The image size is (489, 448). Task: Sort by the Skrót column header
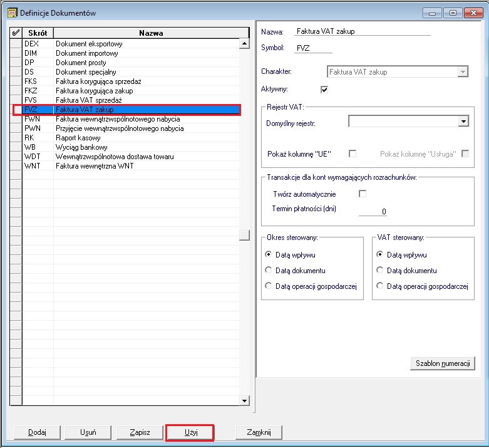(38, 33)
